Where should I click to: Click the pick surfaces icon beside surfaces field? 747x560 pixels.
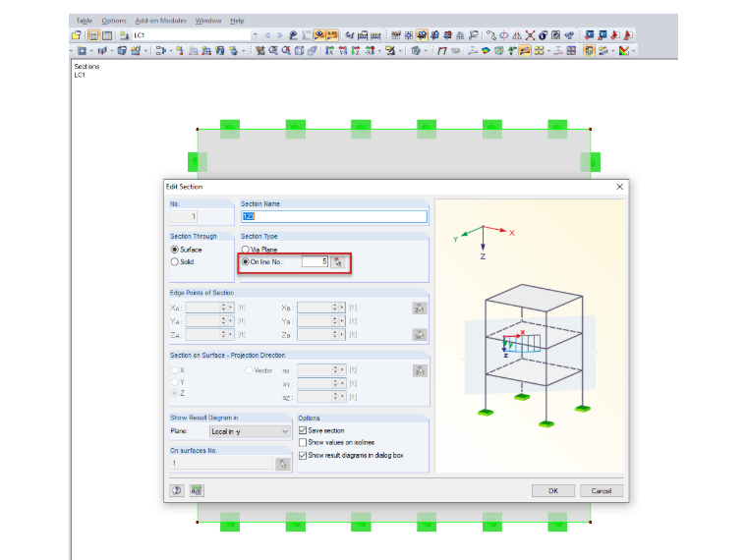[282, 464]
